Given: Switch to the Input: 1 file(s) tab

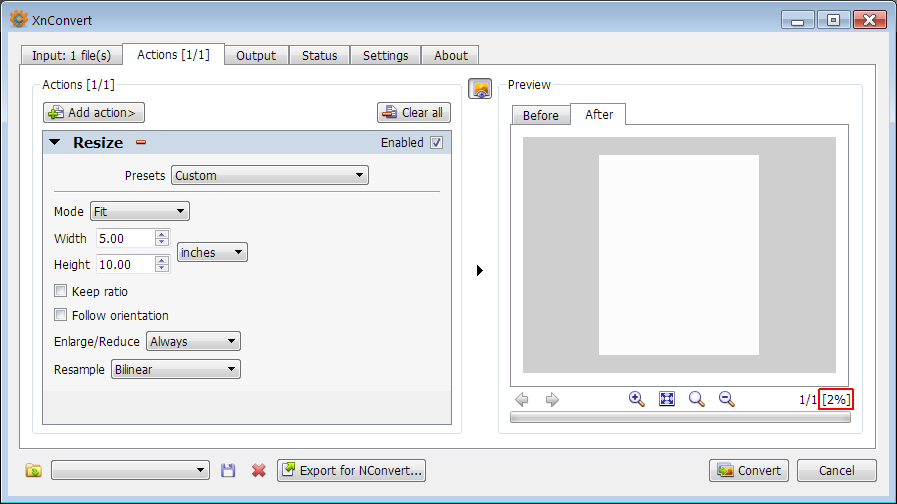Looking at the screenshot, I should point(72,55).
